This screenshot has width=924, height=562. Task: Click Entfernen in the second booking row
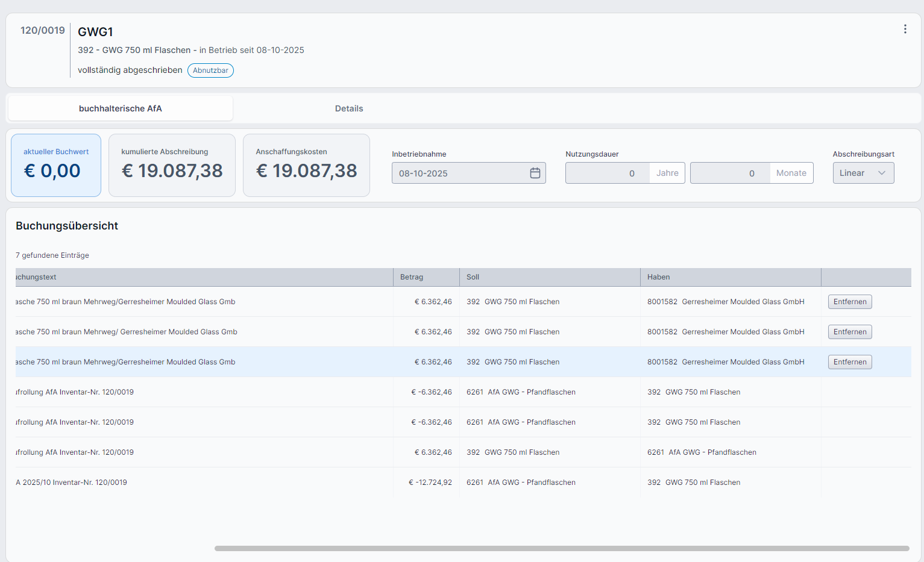coord(849,332)
